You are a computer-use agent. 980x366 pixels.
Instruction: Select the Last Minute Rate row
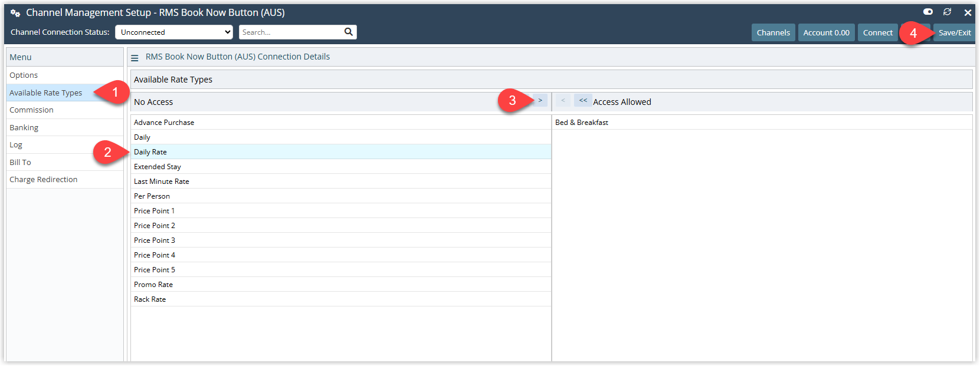[341, 181]
